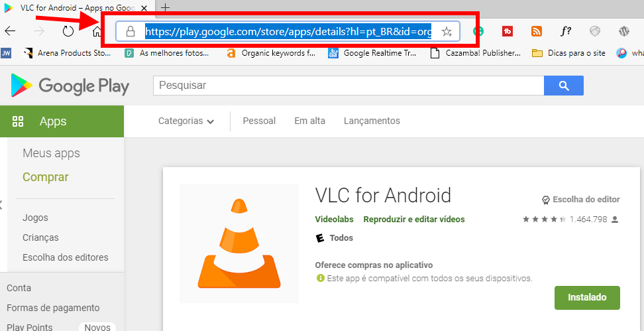Image resolution: width=644 pixels, height=331 pixels.
Task: Click the VLC cone app icon
Action: [239, 243]
